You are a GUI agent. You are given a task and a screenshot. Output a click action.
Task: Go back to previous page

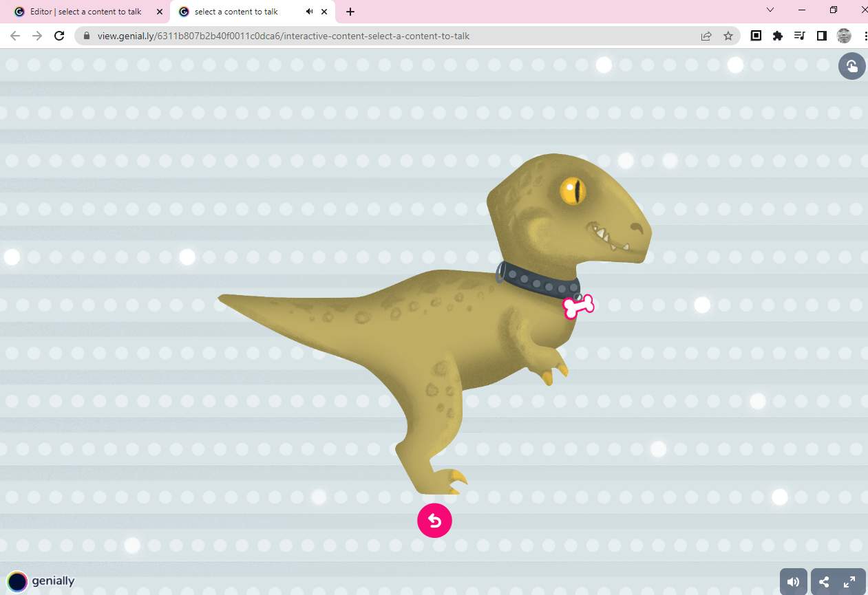coord(15,36)
